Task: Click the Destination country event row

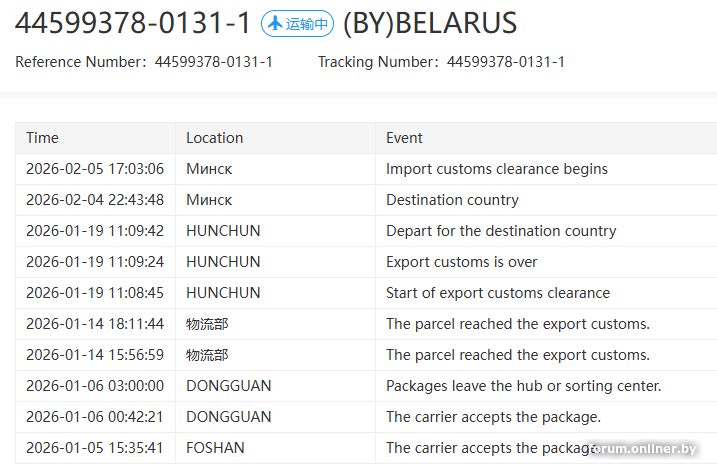Action: point(452,200)
